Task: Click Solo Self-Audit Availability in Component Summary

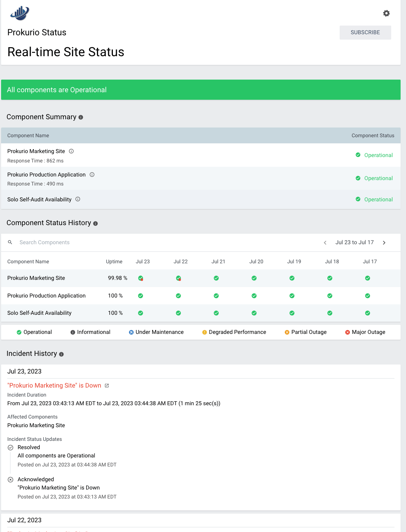Action: point(39,200)
